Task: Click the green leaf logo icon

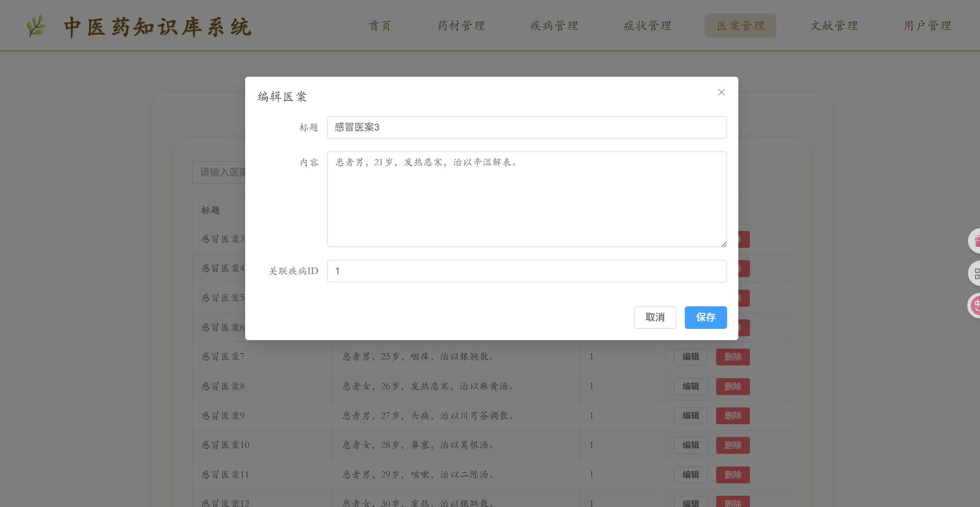Action: coord(36,26)
